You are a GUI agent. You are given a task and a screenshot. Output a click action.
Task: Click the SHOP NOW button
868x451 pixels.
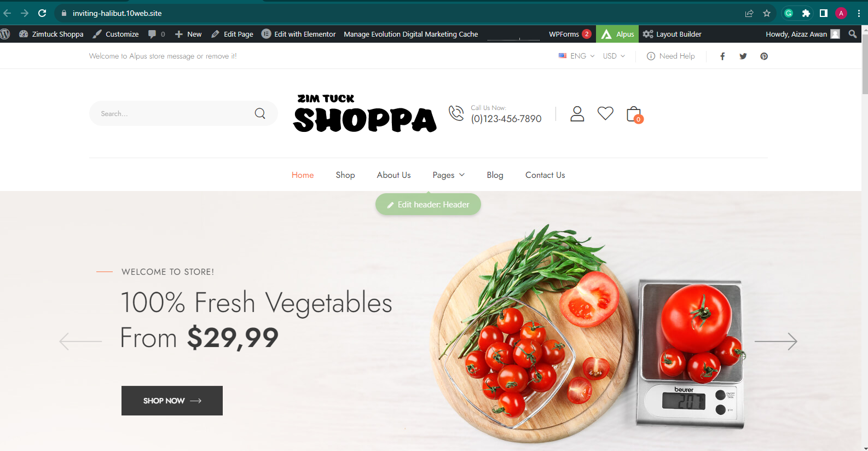click(x=172, y=401)
